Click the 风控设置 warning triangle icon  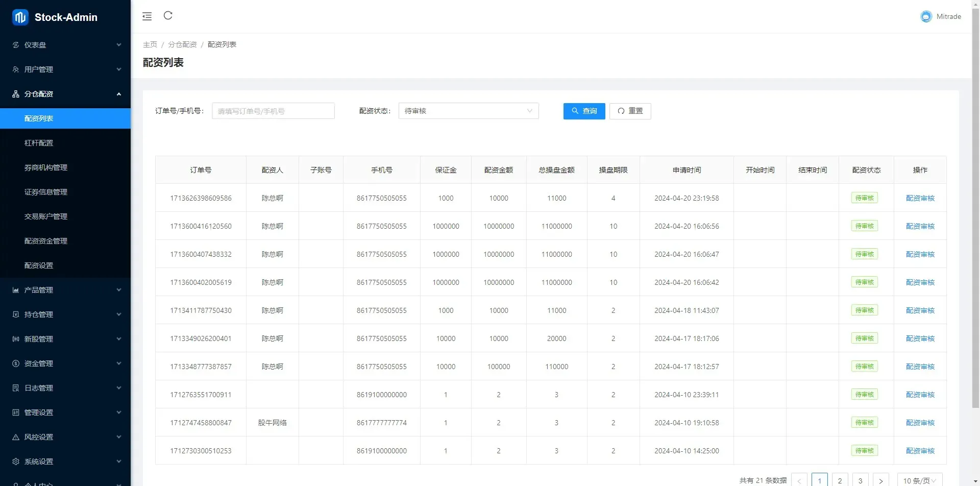point(16,437)
